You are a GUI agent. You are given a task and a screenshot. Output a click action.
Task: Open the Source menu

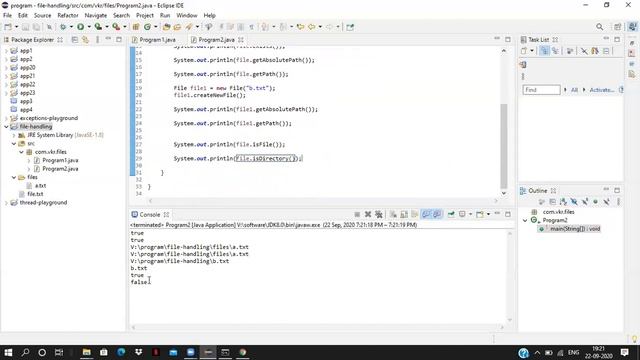tap(42, 16)
